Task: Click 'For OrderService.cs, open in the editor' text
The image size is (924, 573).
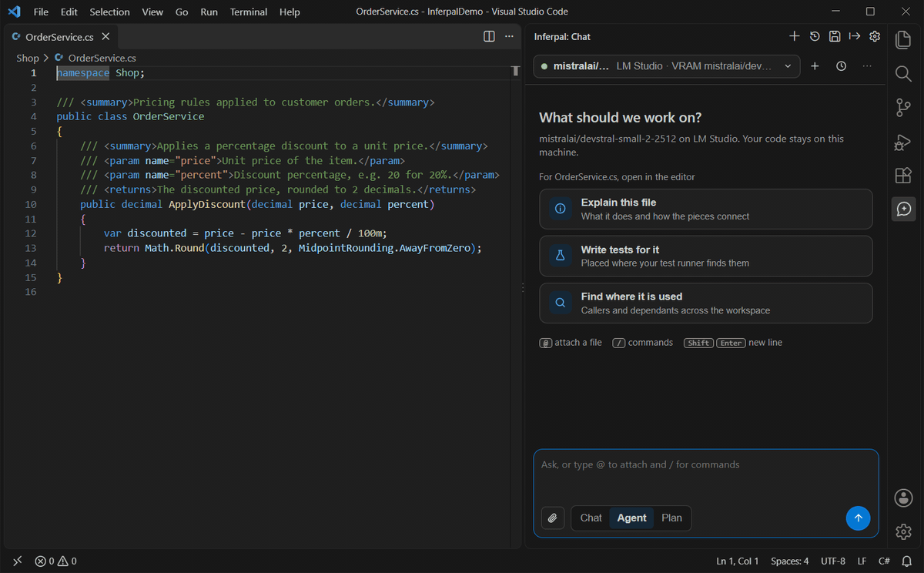Action: 617,177
